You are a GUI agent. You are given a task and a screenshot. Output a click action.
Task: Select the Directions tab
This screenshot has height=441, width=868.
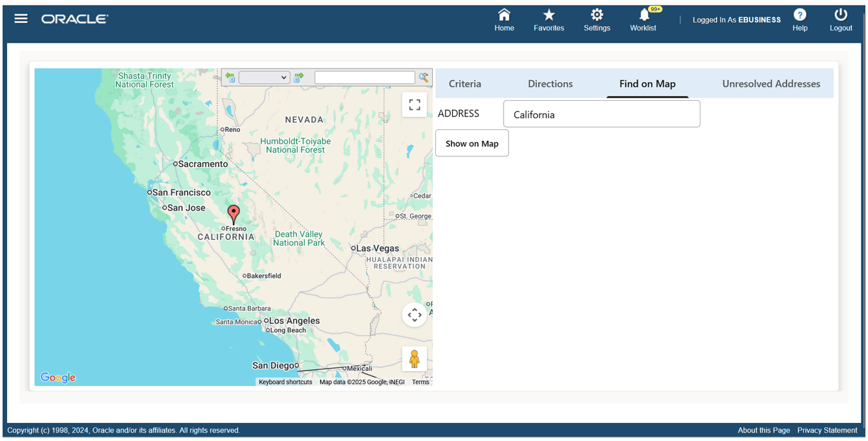(x=550, y=83)
